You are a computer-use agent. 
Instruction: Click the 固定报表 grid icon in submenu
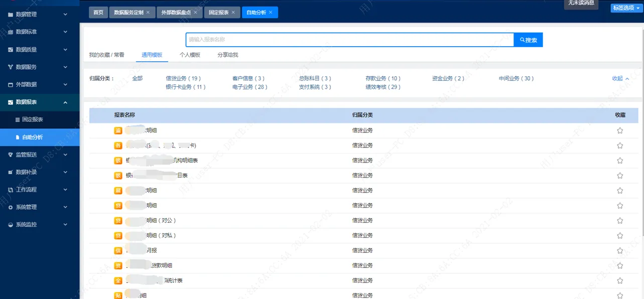coord(18,119)
